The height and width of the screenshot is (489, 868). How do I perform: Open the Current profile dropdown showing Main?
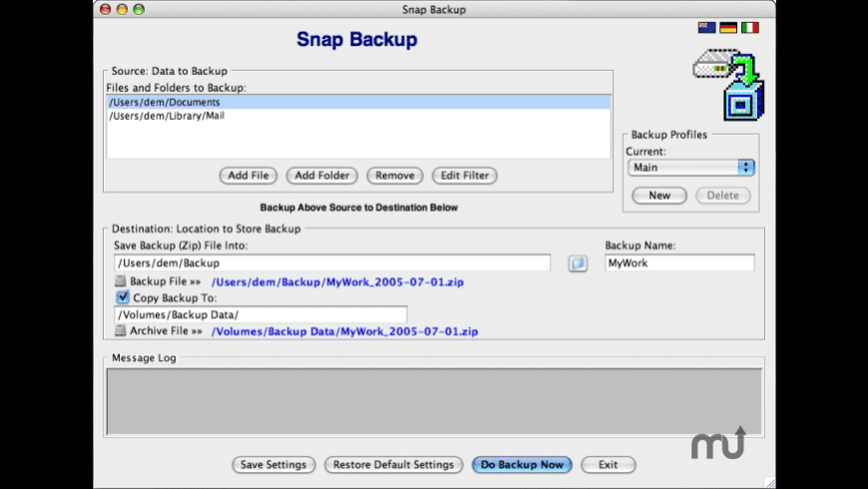[x=690, y=168]
